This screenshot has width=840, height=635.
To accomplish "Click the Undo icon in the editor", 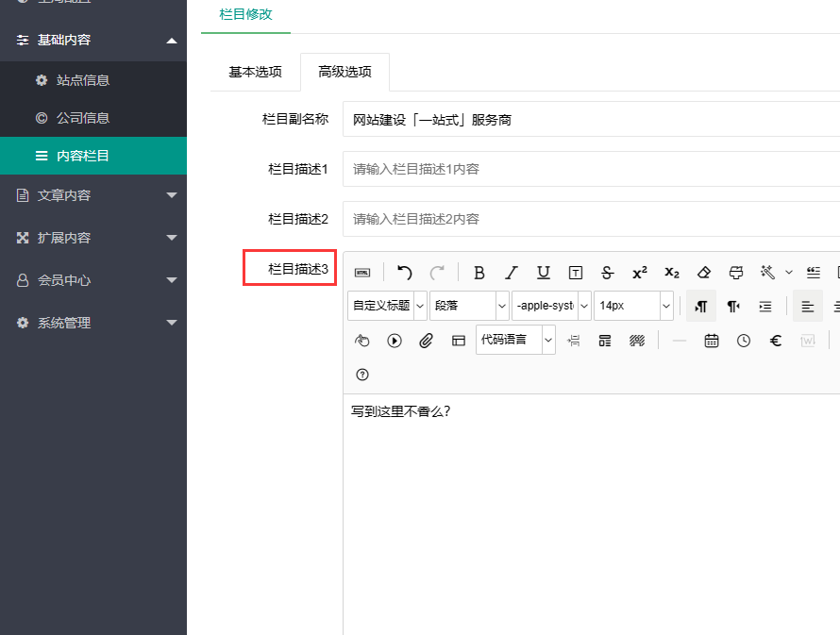I will coord(405,272).
